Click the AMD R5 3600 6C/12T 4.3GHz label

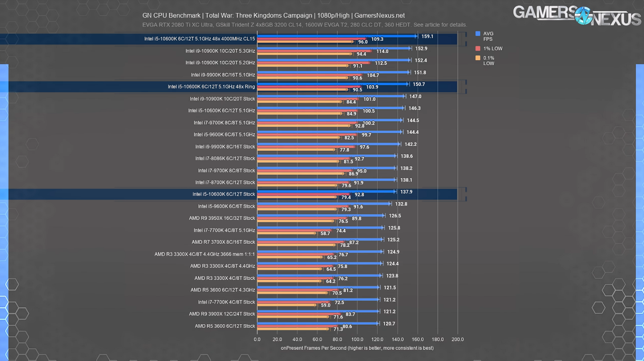tap(223, 290)
